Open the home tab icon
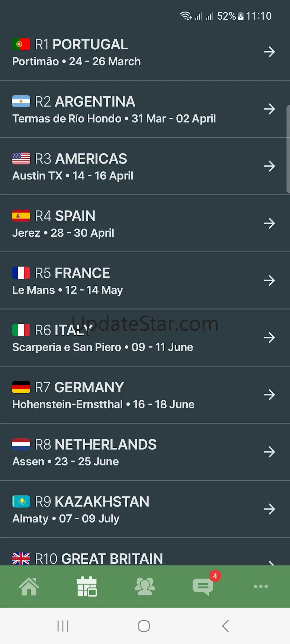This screenshot has width=290, height=644. point(29,587)
